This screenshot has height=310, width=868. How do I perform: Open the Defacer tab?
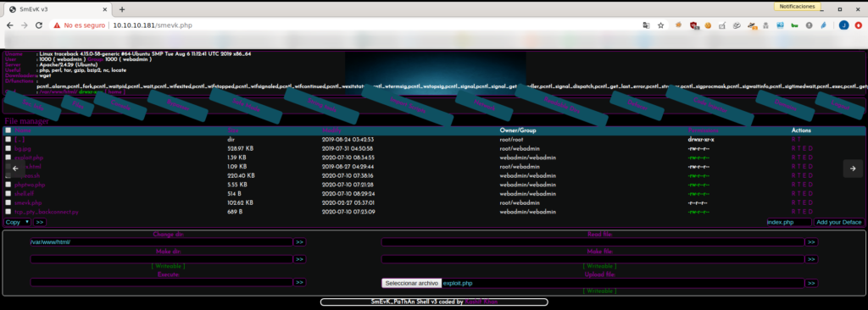pos(637,105)
